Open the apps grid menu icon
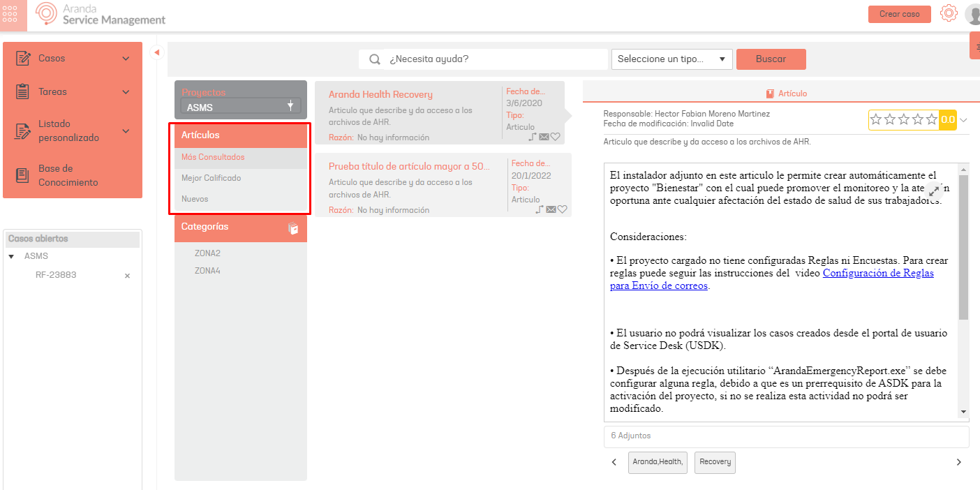 click(x=10, y=13)
